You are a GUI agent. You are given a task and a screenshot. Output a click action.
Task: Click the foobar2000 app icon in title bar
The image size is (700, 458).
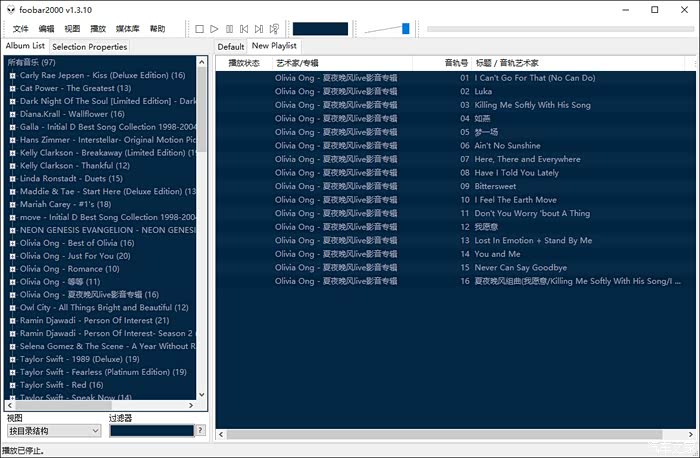(x=10, y=9)
